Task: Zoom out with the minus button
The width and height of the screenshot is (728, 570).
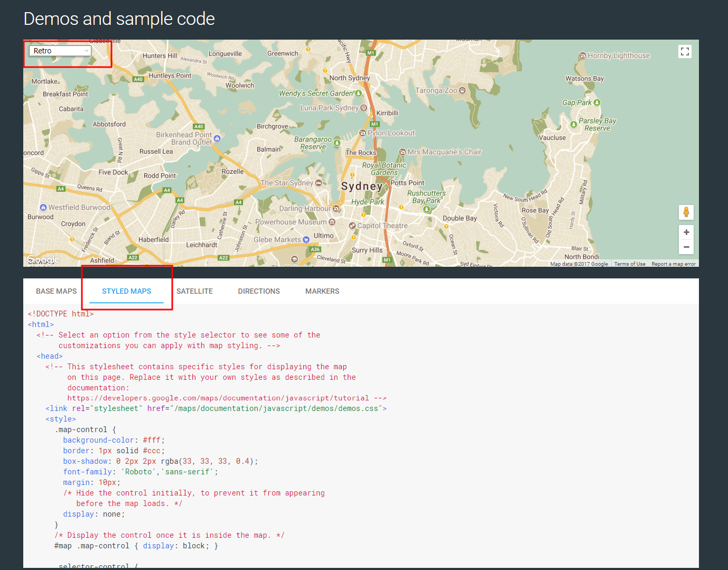Action: [x=686, y=247]
